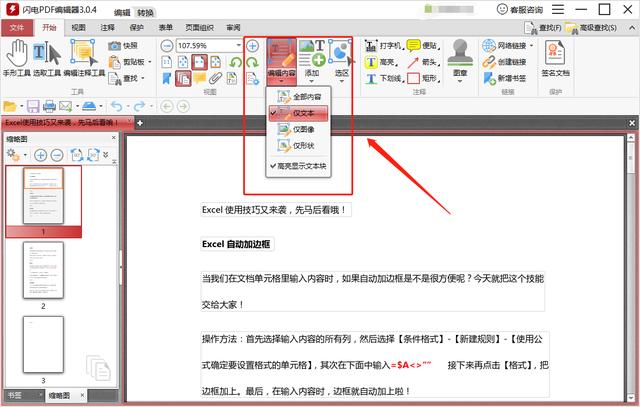
Task: Click the paperclip attachments icon
Action: [216, 78]
